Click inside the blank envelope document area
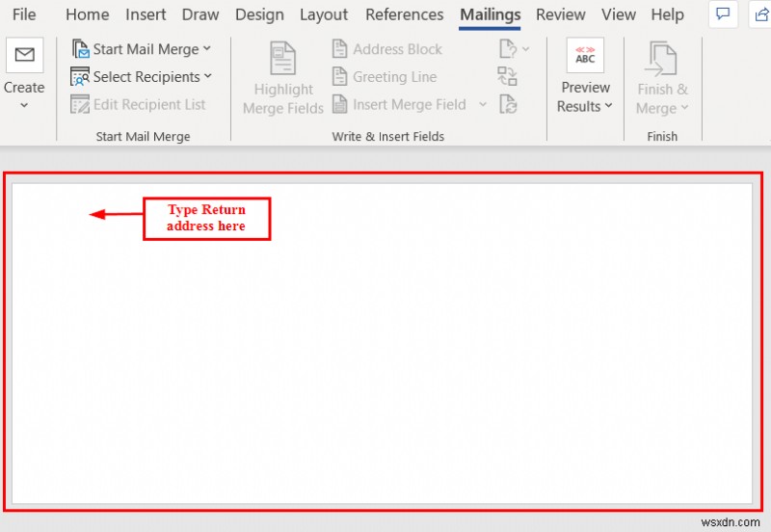Image resolution: width=771 pixels, height=532 pixels. [382, 344]
